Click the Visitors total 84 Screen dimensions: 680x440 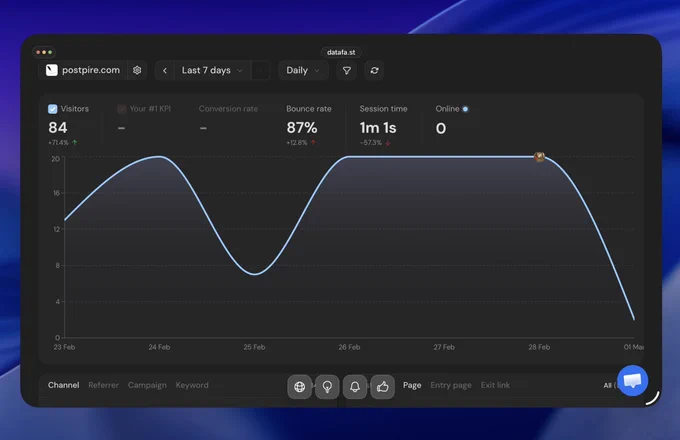point(58,128)
